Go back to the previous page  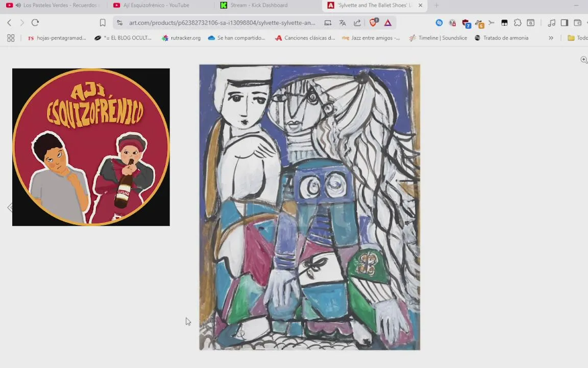[x=9, y=22]
